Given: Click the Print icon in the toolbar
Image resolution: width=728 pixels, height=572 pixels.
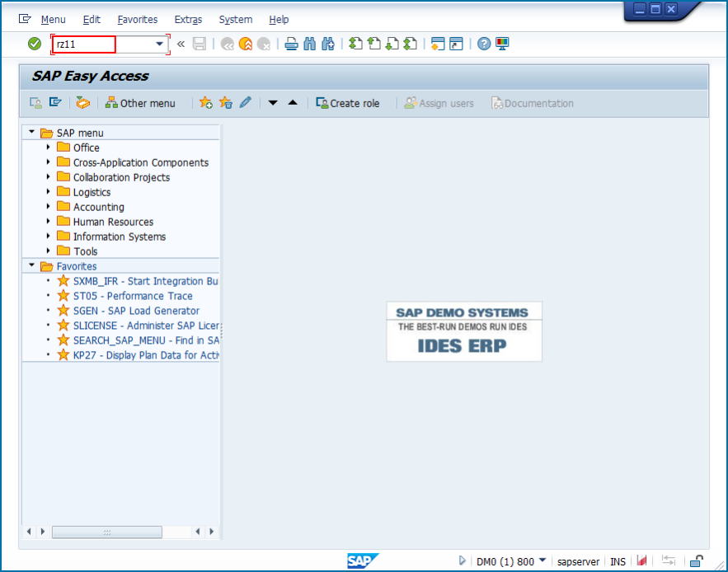Looking at the screenshot, I should [291, 44].
